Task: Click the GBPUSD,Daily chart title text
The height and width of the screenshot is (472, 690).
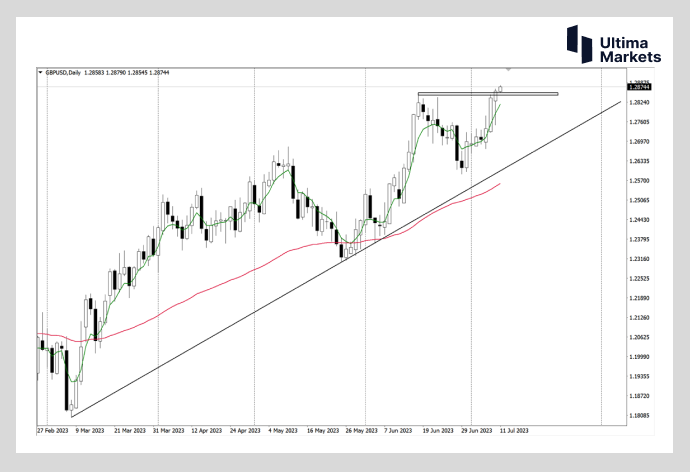Action: [63, 73]
